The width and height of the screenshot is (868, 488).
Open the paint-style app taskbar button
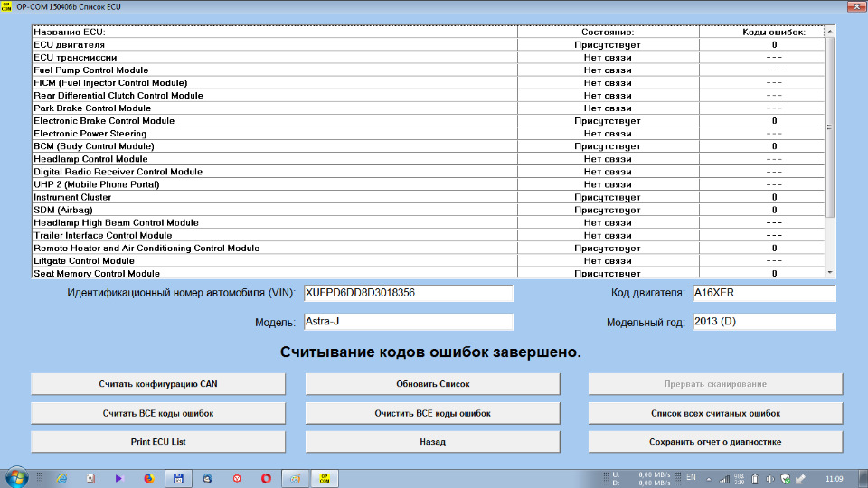295,479
